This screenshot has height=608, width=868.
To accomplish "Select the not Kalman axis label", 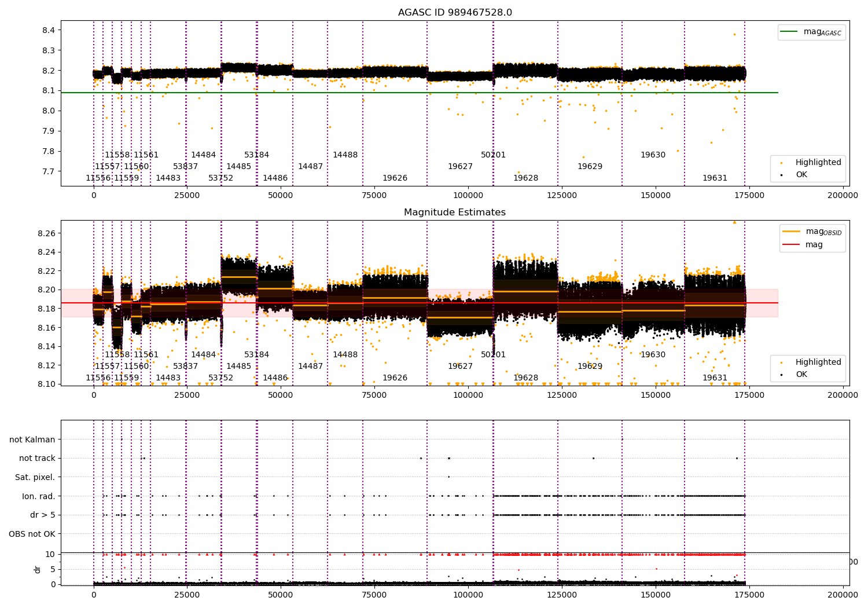I will click(x=32, y=439).
